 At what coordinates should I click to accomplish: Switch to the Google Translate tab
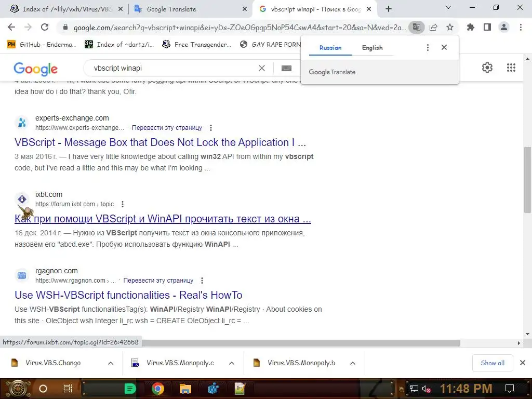(x=191, y=9)
